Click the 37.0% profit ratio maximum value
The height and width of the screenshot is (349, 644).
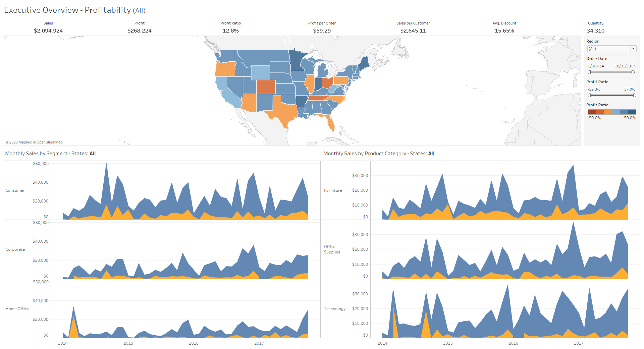click(630, 89)
